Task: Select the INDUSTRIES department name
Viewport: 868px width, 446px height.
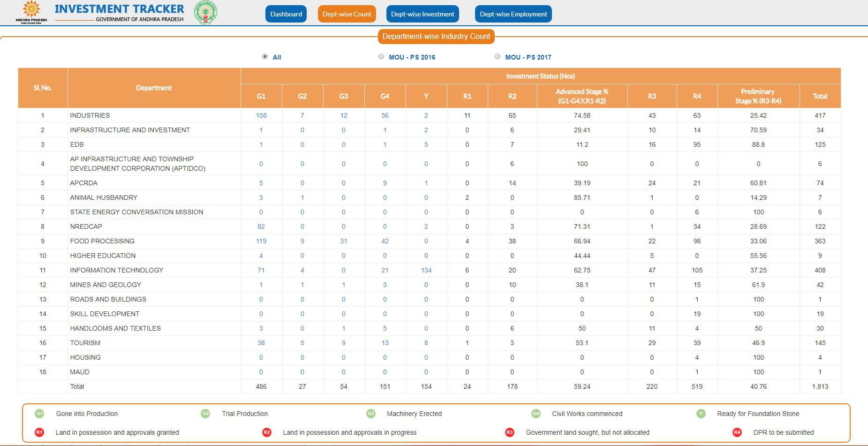Action: coord(90,115)
